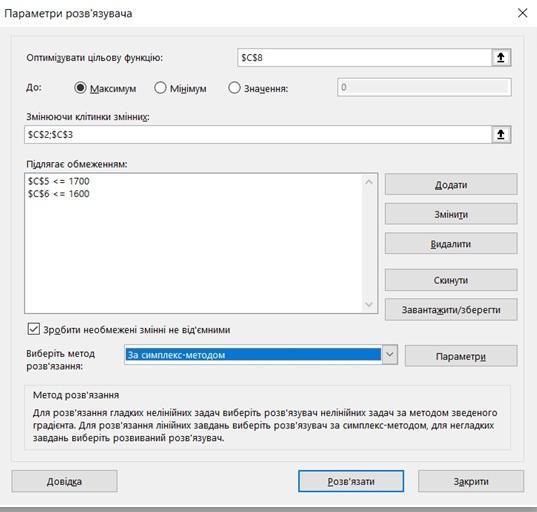The width and height of the screenshot is (537, 512).
Task: Select constraint $C$5 <= 1700
Action: (59, 181)
